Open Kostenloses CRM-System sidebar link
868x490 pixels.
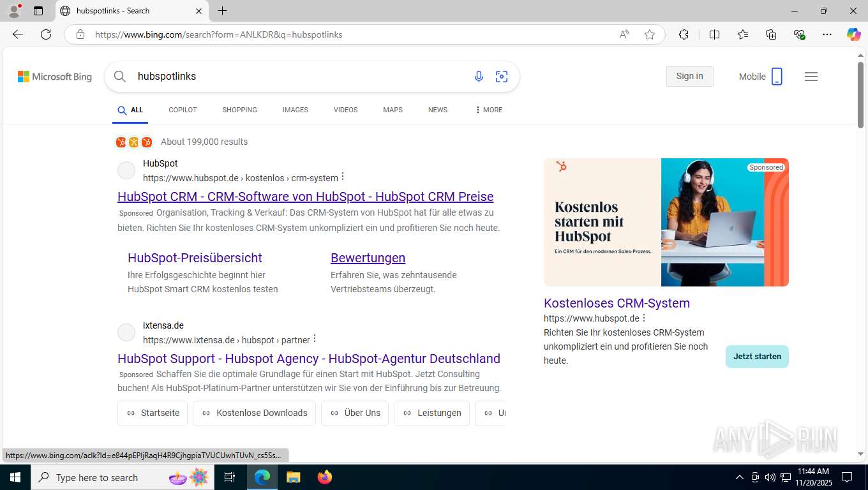click(617, 303)
